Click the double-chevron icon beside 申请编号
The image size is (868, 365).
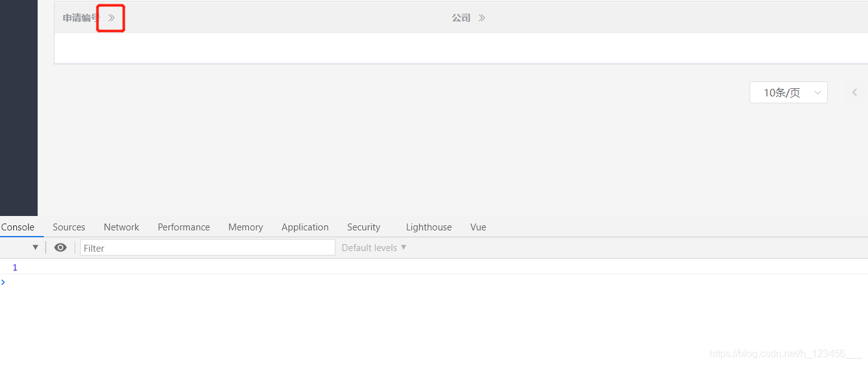click(112, 18)
